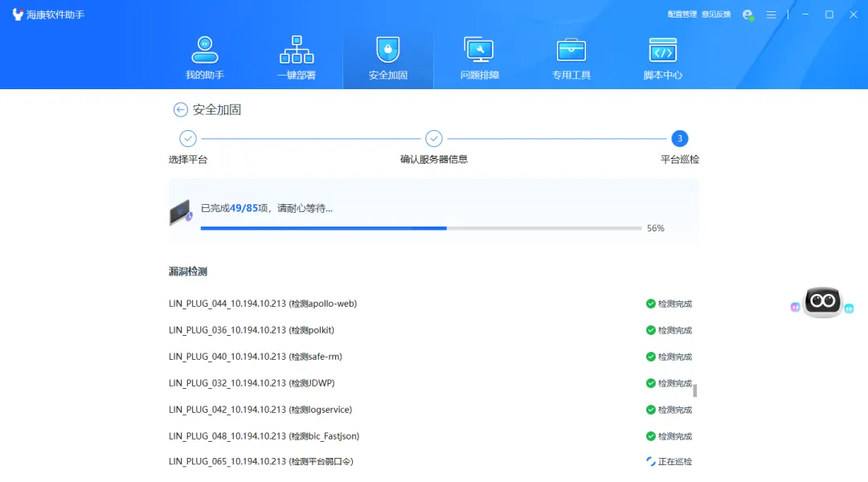Click the user account avatar icon
868x482 pixels.
pos(748,15)
